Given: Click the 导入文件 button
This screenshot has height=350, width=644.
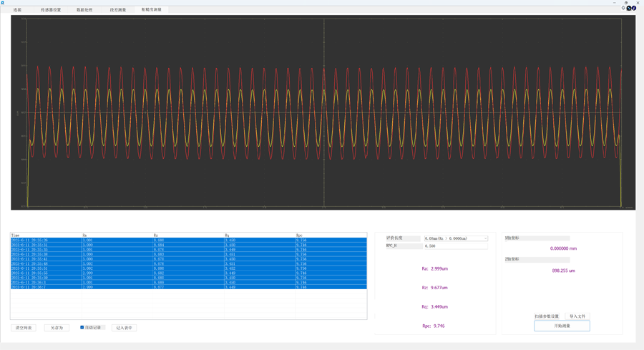Looking at the screenshot, I should tap(577, 316).
